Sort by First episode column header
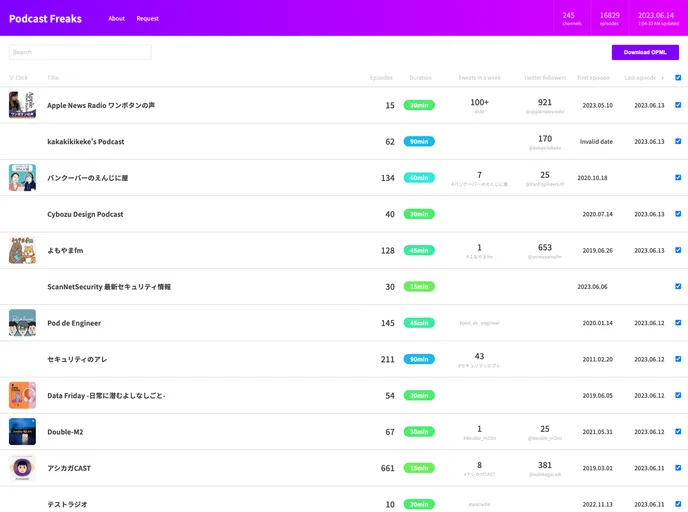This screenshot has width=688, height=512. tap(593, 78)
